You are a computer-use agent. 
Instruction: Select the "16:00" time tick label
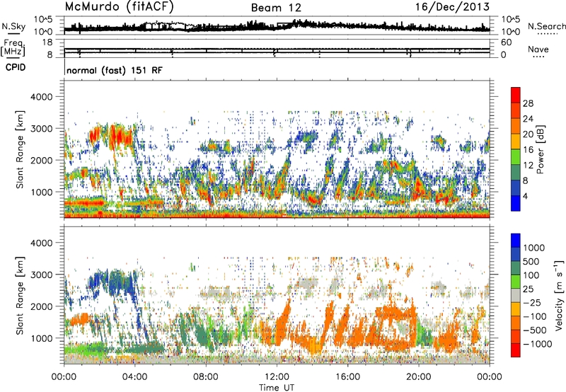pos(347,377)
